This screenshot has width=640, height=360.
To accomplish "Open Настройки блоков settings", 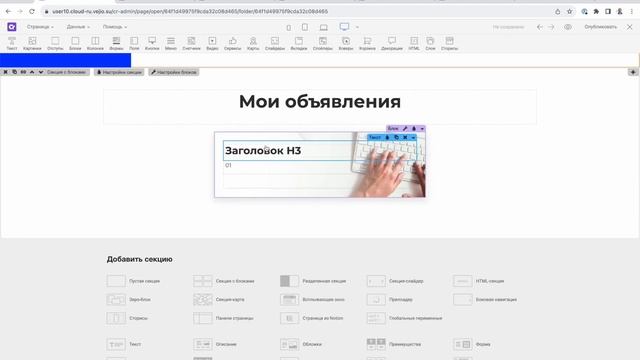I will click(x=173, y=72).
